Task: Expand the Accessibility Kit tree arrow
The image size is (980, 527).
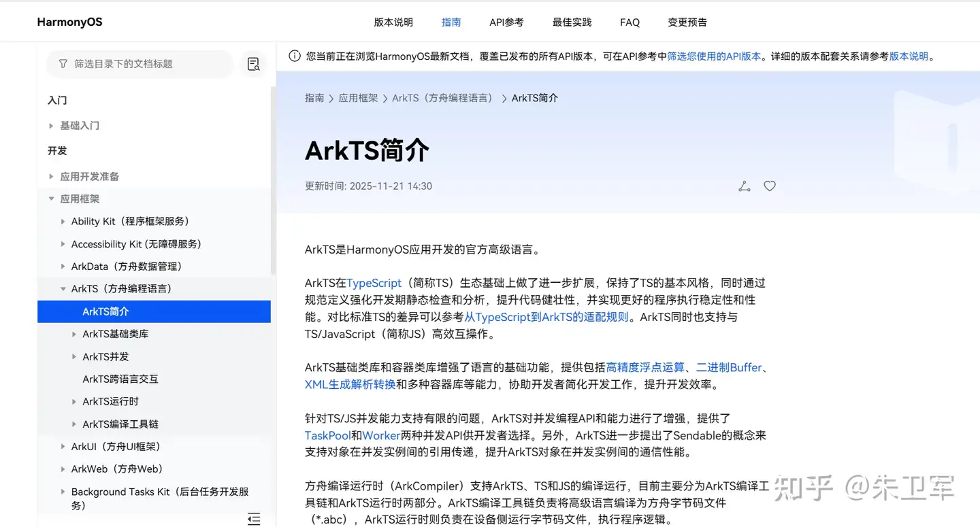Action: 63,244
